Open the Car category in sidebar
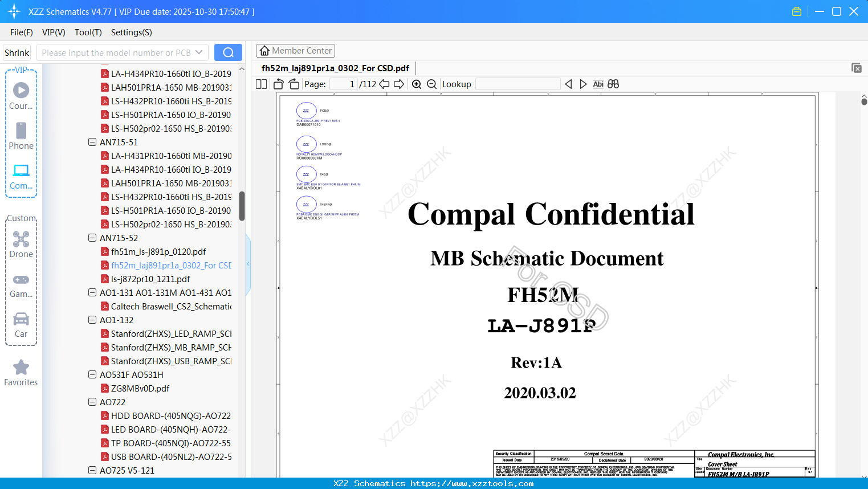Viewport: 868px width, 489px height. coord(21,324)
